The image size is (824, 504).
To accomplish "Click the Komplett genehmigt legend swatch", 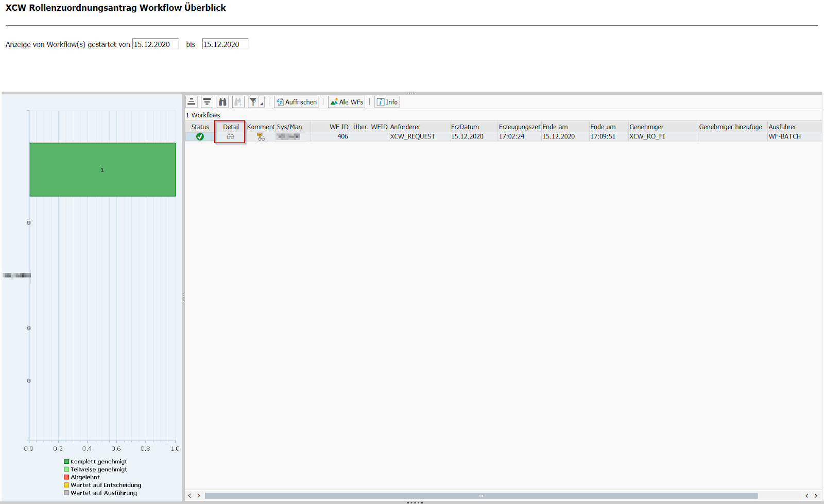I will point(66,462).
